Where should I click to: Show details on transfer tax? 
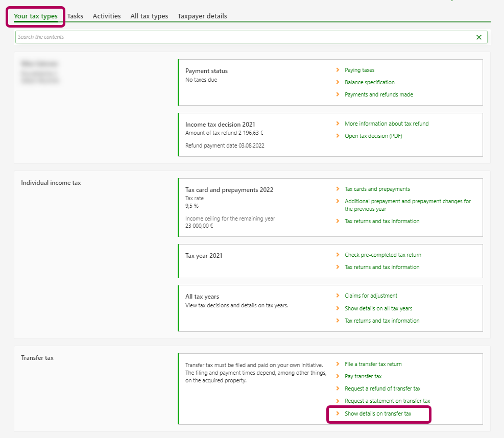(377, 413)
